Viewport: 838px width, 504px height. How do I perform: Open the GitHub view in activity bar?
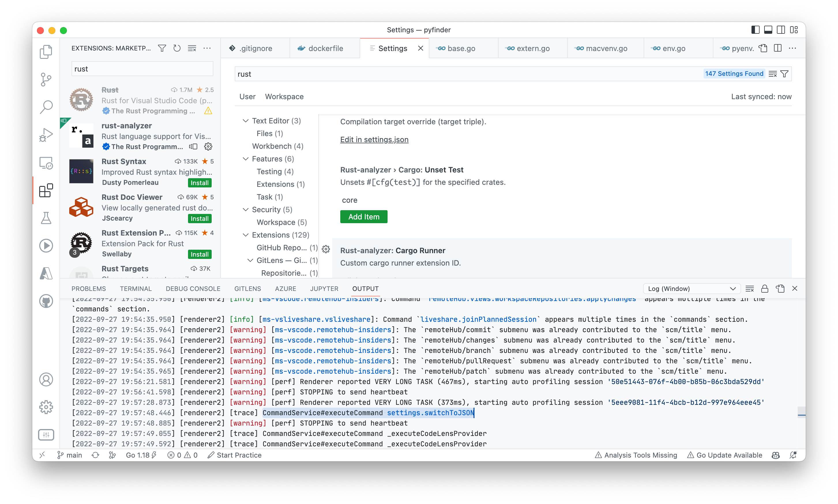[x=46, y=301]
